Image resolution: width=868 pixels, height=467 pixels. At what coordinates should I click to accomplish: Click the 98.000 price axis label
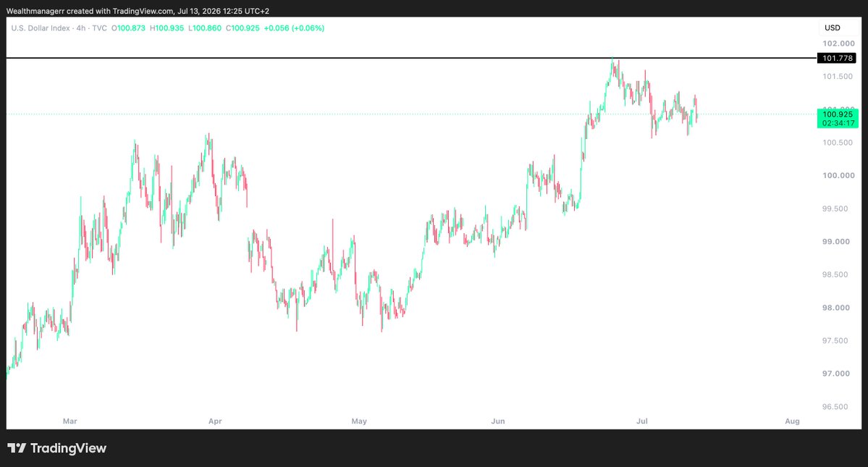(836, 308)
